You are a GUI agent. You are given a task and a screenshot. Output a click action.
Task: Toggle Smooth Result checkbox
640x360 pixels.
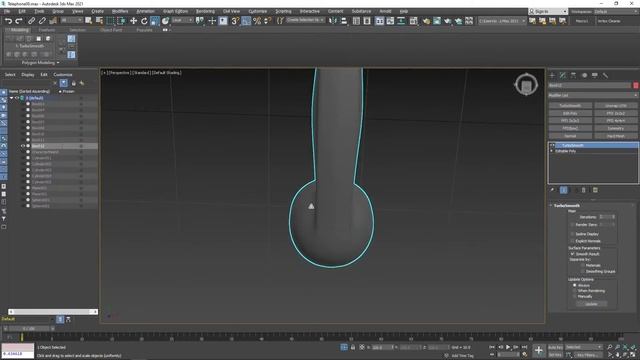pos(573,254)
